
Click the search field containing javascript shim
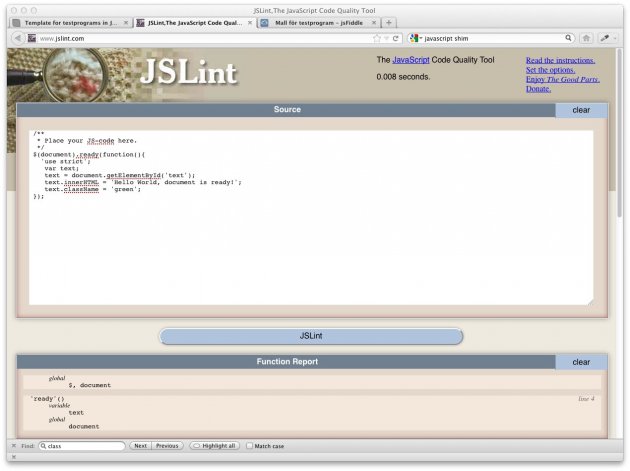click(493, 38)
